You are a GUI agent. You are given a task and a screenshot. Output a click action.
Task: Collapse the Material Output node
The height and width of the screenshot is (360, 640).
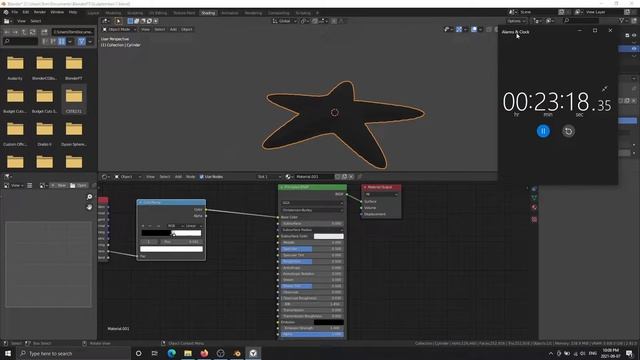[365, 187]
